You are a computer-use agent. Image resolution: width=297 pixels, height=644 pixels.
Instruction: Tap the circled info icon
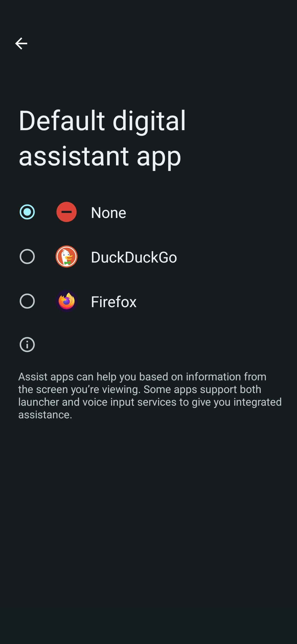point(27,345)
